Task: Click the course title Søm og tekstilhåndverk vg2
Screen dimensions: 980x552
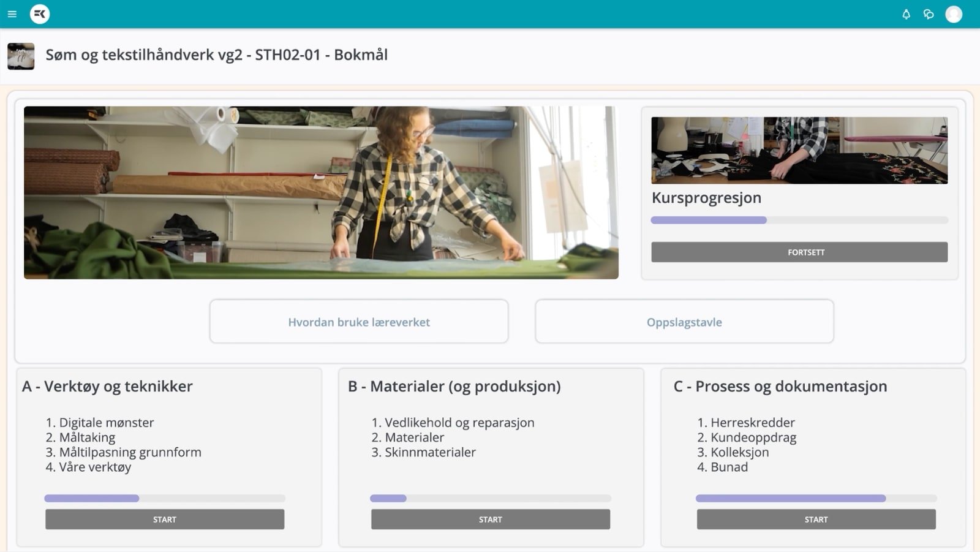Action: [216, 55]
